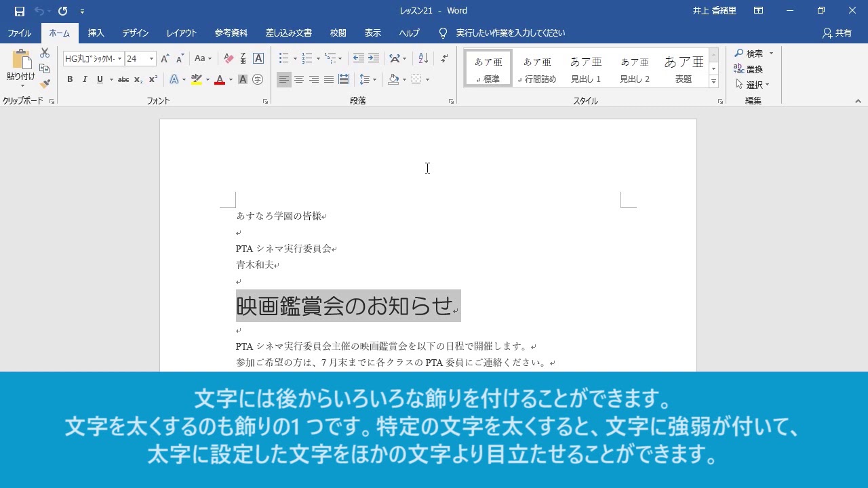The height and width of the screenshot is (488, 868).
Task: Click the Copy icon
Action: coord(45,68)
